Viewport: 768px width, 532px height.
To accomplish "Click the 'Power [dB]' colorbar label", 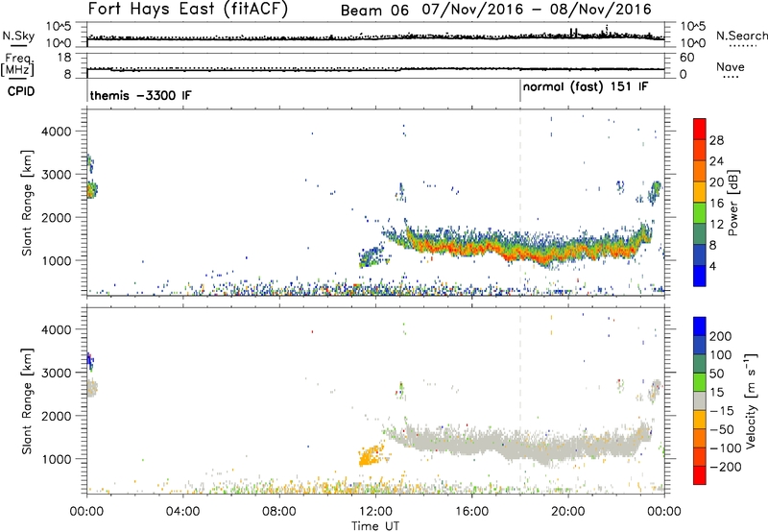I will point(733,203).
